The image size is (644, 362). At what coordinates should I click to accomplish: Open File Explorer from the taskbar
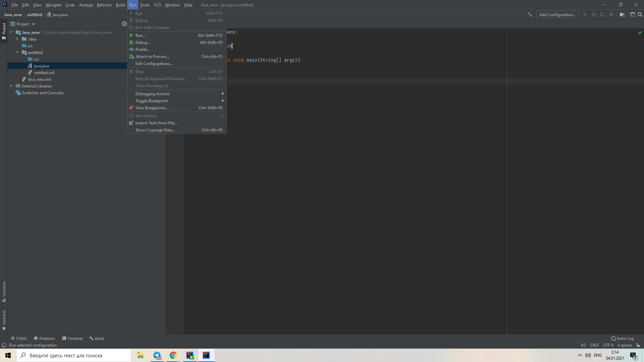coord(141,355)
